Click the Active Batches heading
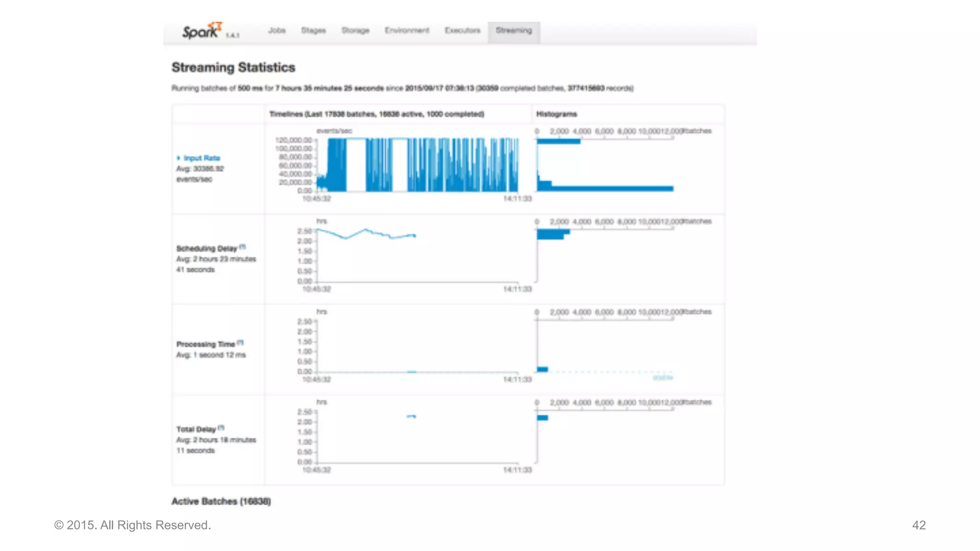This screenshot has width=980, height=551. point(221,501)
